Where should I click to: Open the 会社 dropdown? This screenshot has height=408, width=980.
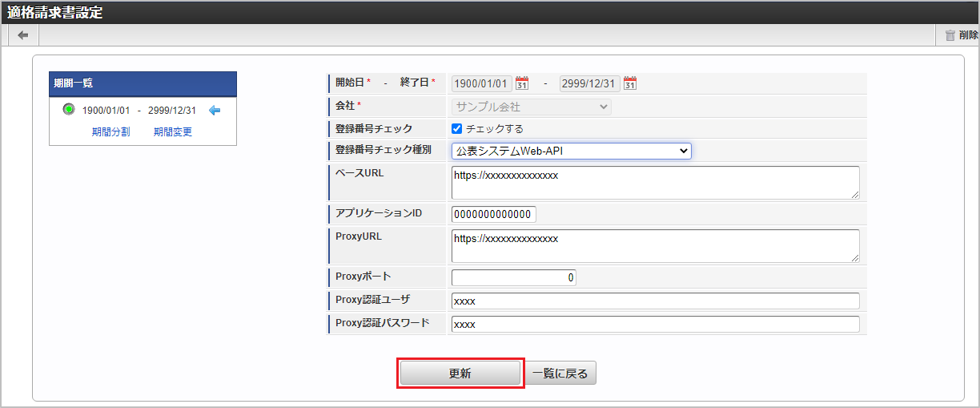pos(531,107)
